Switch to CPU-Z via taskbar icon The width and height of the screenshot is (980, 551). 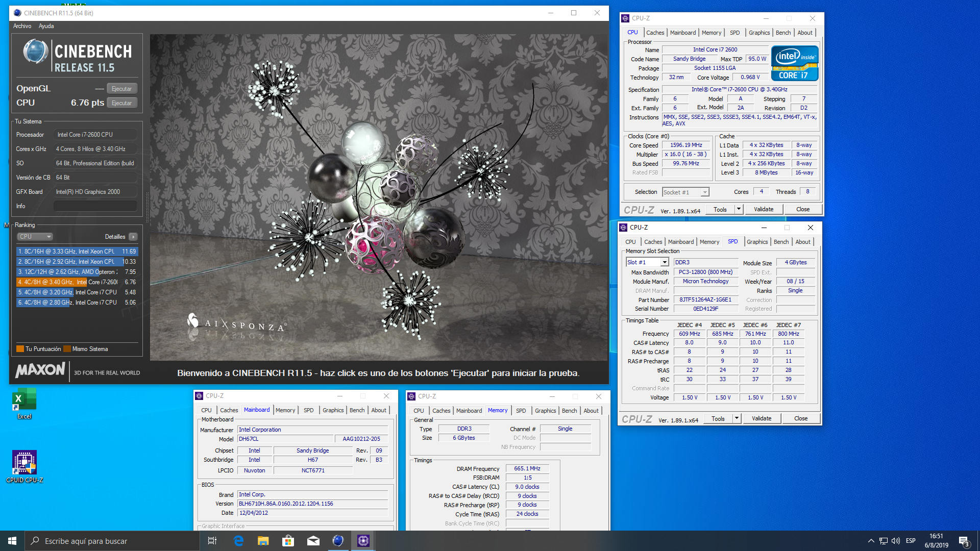(363, 541)
